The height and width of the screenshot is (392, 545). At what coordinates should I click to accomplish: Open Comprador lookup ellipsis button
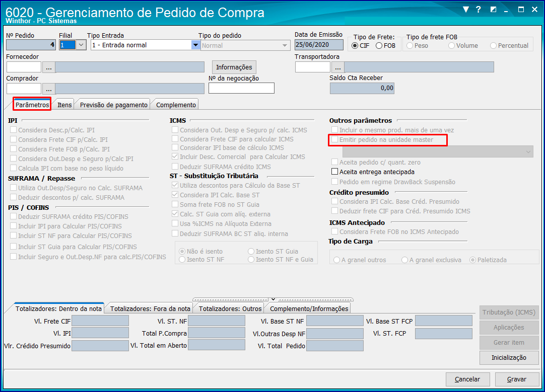(49, 89)
